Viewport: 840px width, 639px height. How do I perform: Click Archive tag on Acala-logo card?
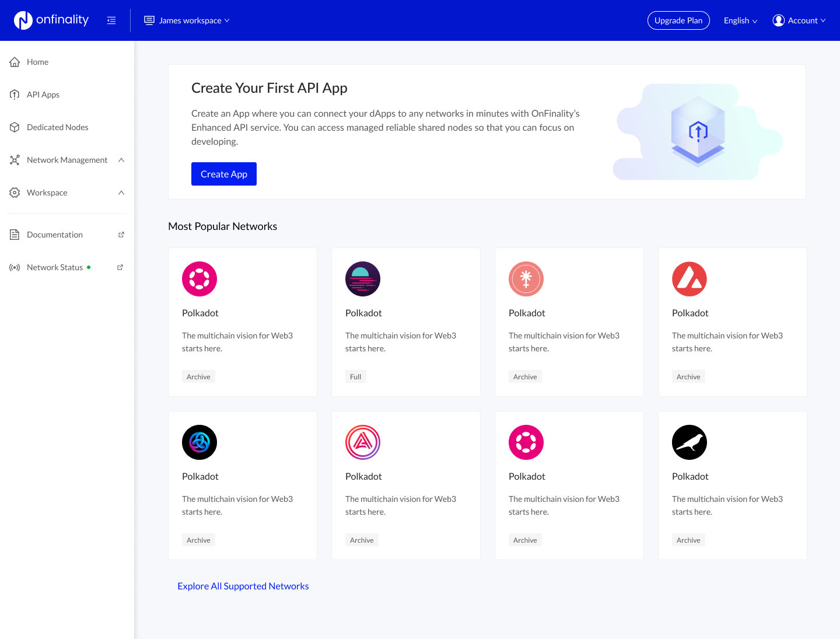(362, 540)
